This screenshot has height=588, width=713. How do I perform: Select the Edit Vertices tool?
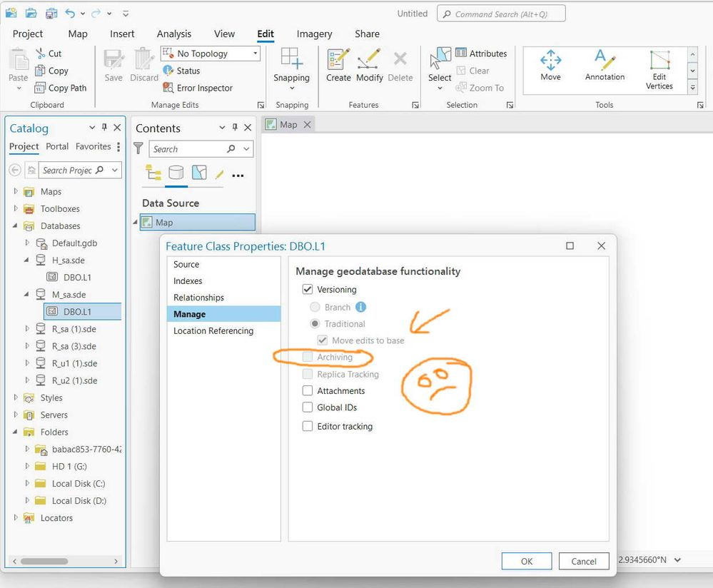(659, 70)
